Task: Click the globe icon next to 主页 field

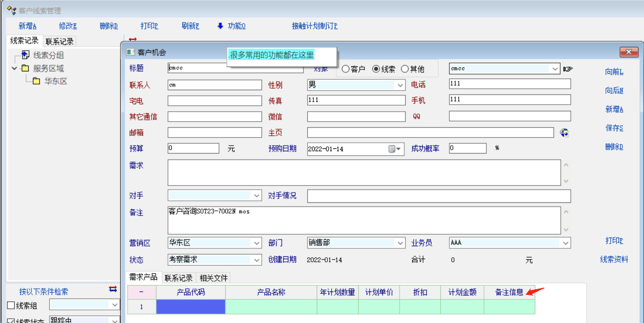Action: click(x=564, y=133)
